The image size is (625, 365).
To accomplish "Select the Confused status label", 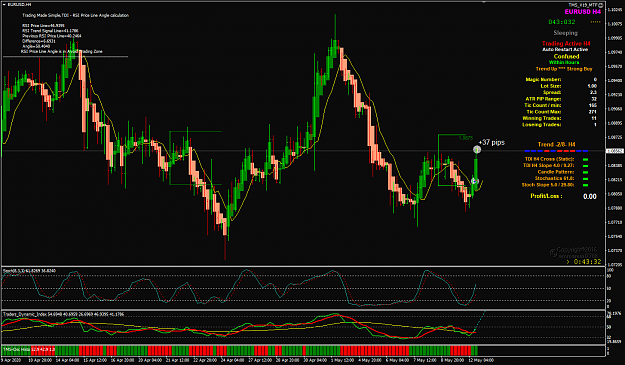I will pyautogui.click(x=566, y=56).
